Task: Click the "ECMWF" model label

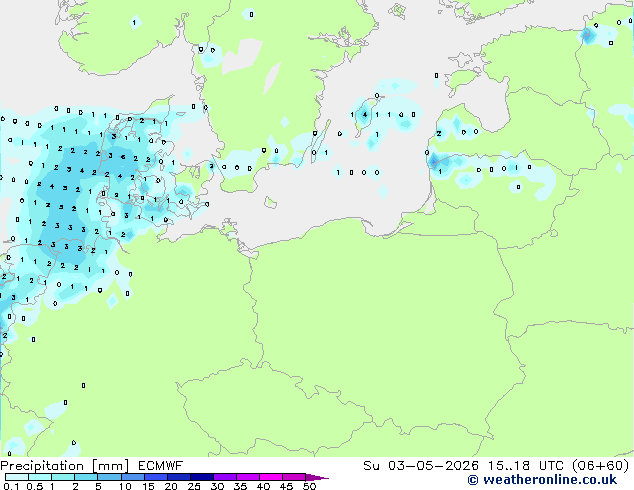Action: 161,466
